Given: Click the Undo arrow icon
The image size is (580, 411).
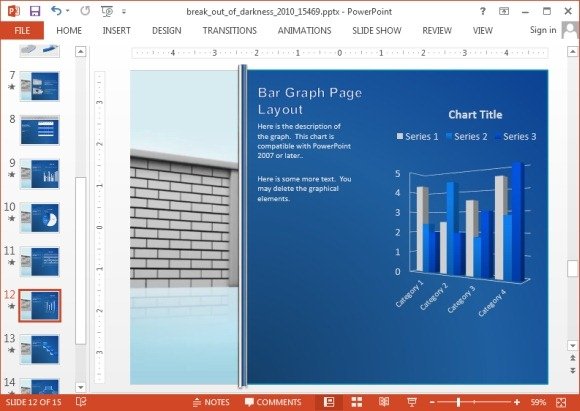Looking at the screenshot, I should point(56,11).
